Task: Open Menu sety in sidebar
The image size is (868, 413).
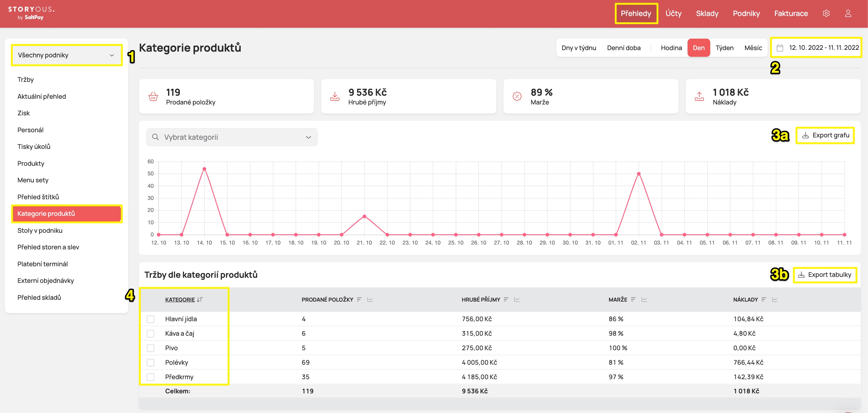Action: (x=33, y=180)
